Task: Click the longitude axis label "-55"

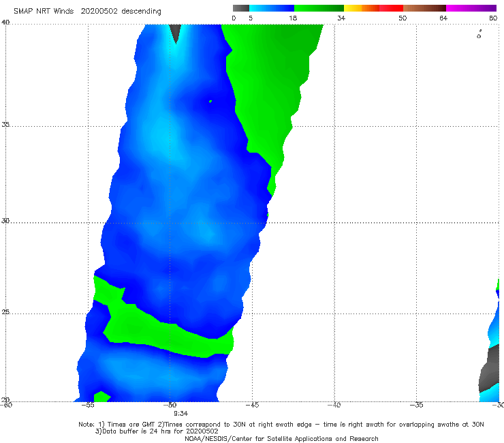Action: [88, 405]
